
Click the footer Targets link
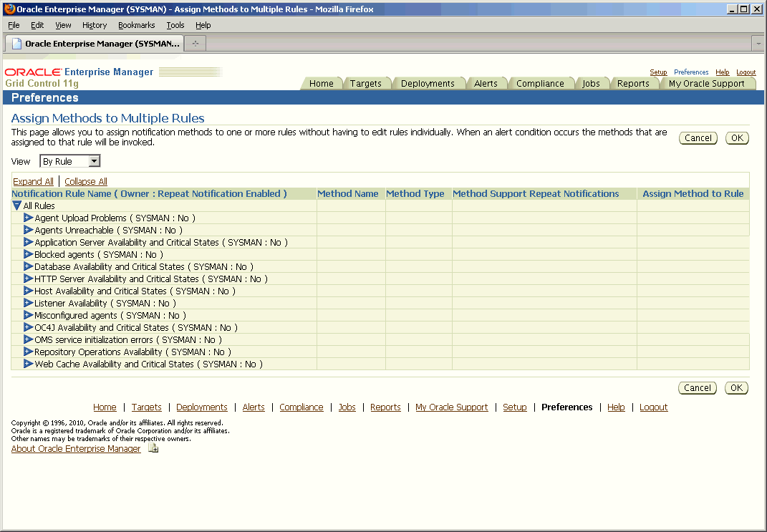(x=146, y=407)
